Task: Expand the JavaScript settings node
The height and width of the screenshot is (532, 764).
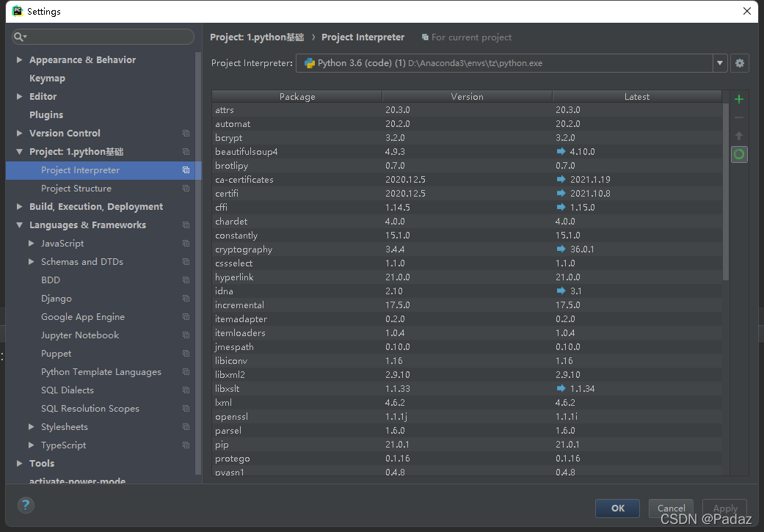Action: [31, 243]
